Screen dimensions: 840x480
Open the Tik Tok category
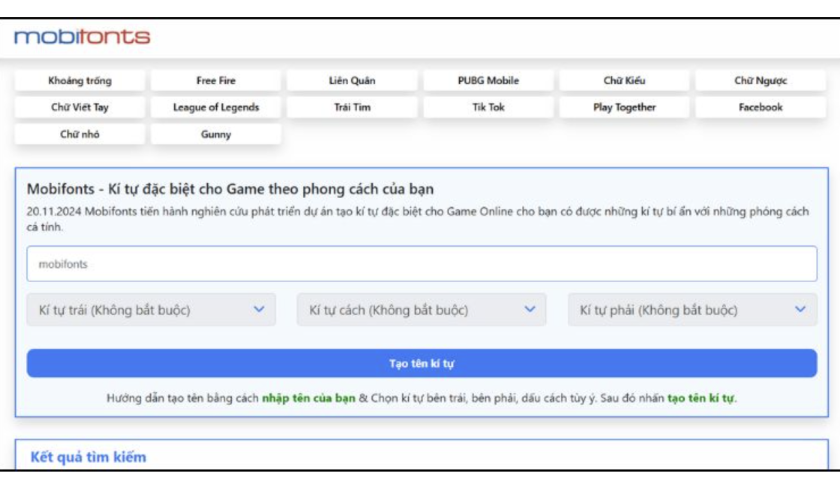[488, 107]
